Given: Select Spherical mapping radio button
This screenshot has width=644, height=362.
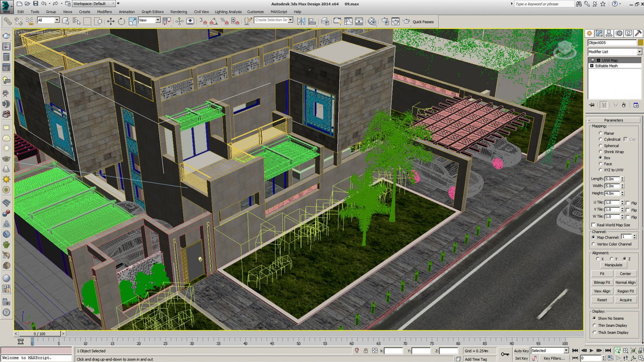Looking at the screenshot, I should pyautogui.click(x=600, y=146).
